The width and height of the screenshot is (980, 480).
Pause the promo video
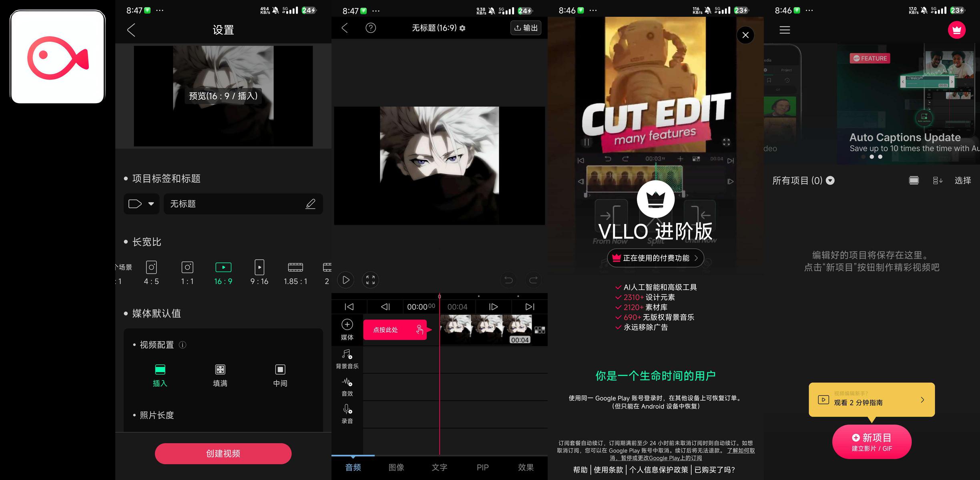tap(586, 142)
